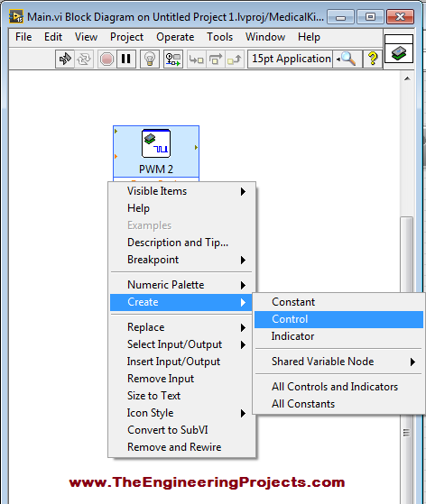426x504 pixels.
Task: Click the Run Continuously icon
Action: click(84, 60)
